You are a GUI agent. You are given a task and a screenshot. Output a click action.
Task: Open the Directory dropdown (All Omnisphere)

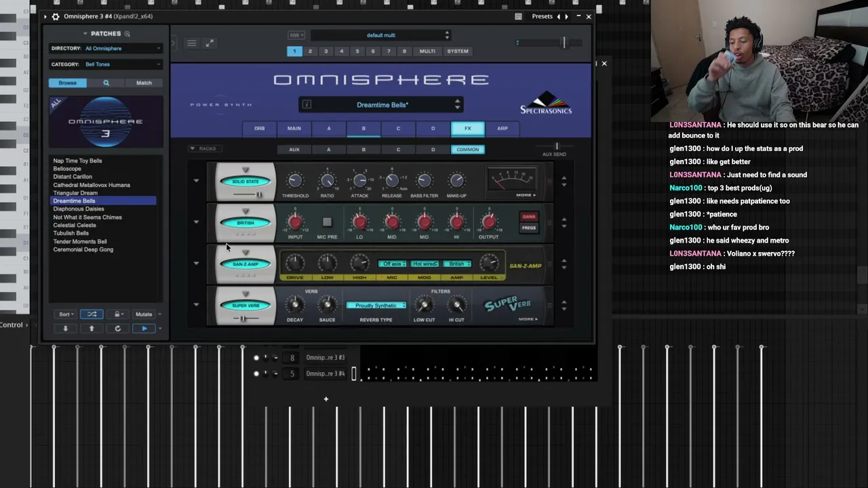pyautogui.click(x=106, y=48)
